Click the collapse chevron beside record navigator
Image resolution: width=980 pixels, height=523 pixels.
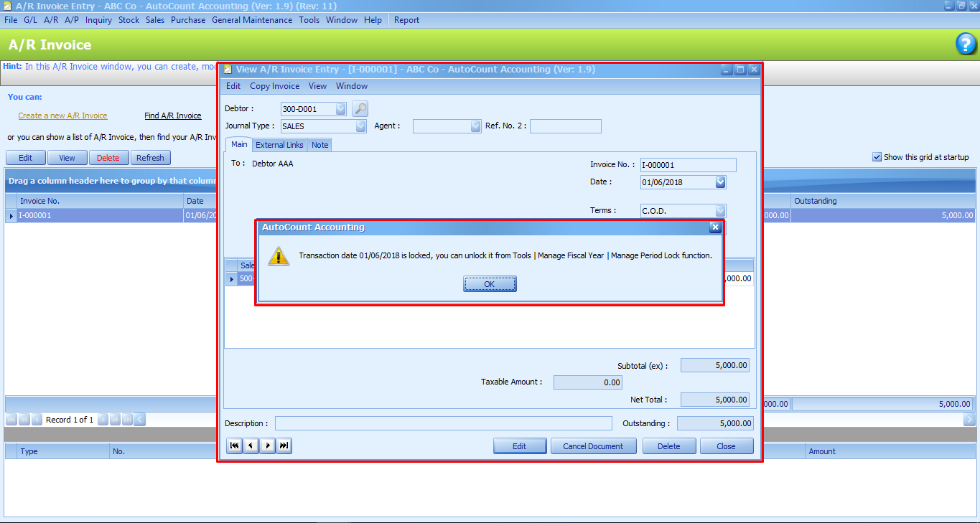[139, 420]
